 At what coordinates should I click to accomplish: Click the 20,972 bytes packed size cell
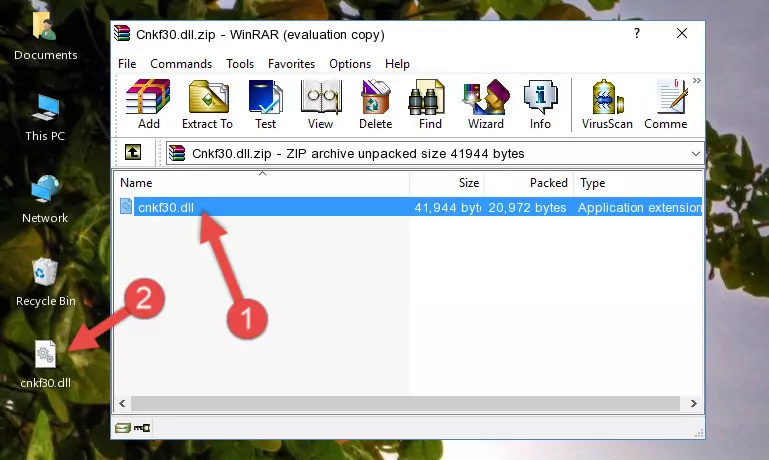pyautogui.click(x=527, y=207)
